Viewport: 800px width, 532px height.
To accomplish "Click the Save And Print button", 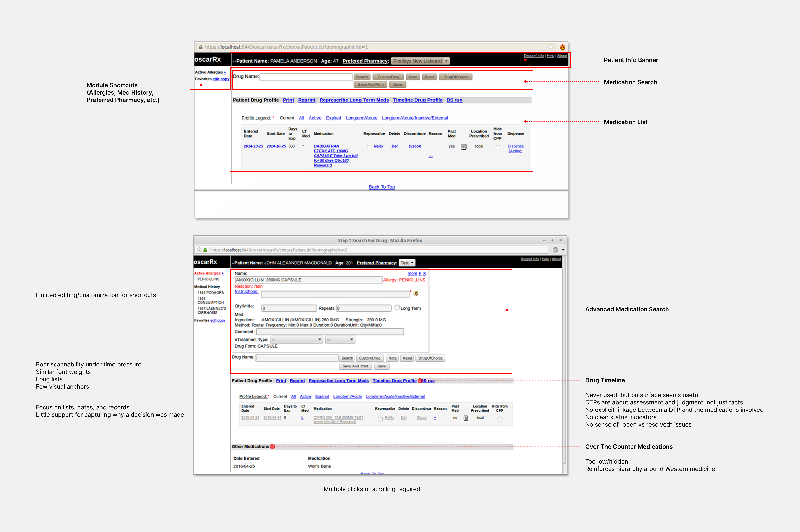I will [370, 84].
